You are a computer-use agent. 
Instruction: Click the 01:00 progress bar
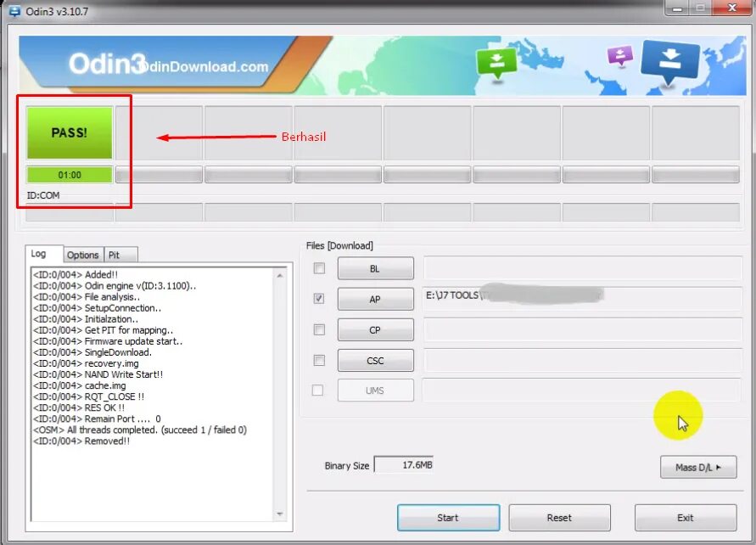(70, 175)
